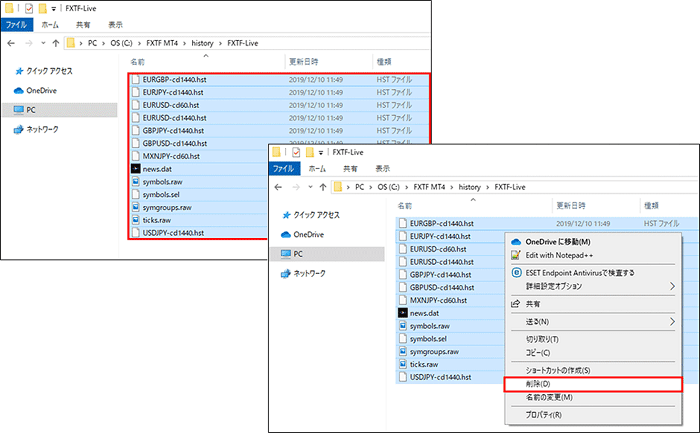Expand the 詳細設定オプション submenu arrow
The width and height of the screenshot is (700, 433).
(671, 287)
